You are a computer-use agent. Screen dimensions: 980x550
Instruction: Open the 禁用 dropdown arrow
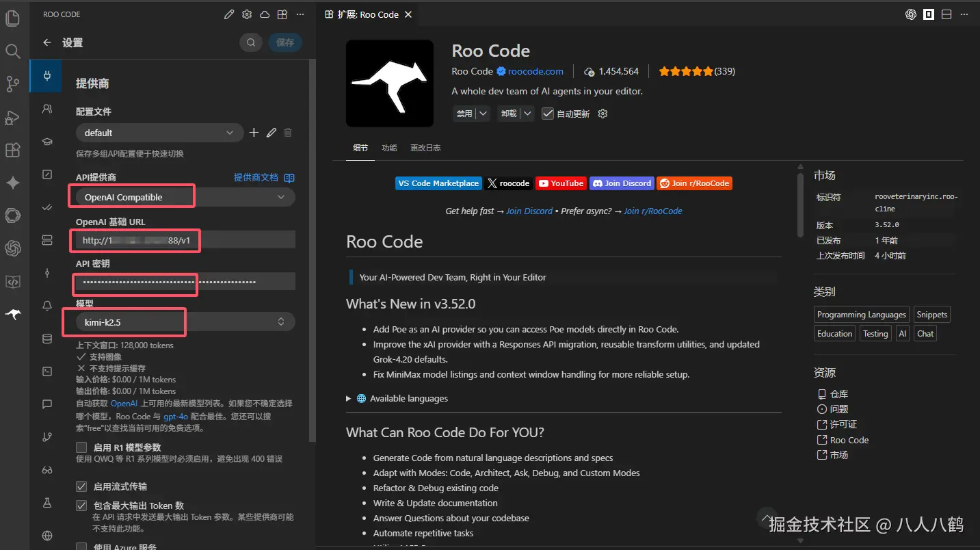click(484, 114)
